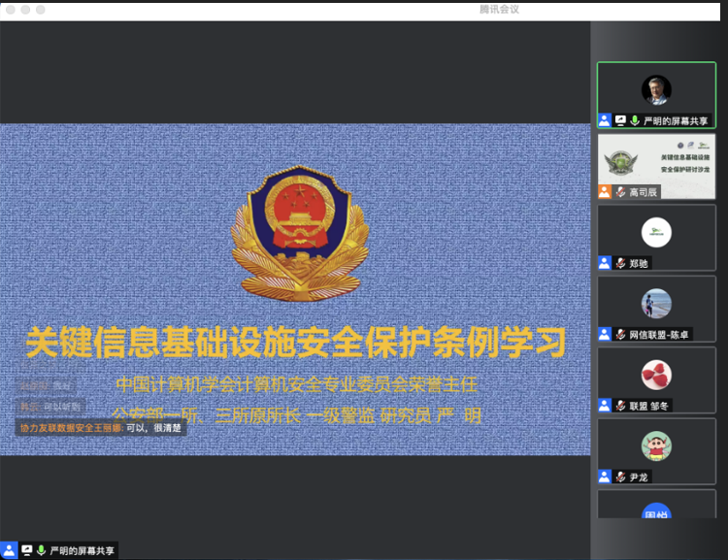
Task: Click the name label 高司辰
Action: click(x=643, y=192)
